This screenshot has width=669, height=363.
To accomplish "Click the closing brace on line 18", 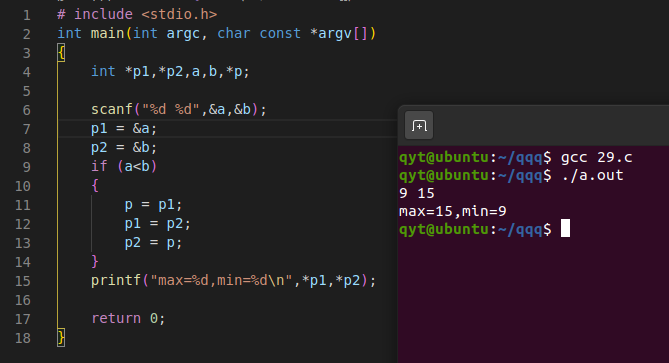I will [61, 338].
